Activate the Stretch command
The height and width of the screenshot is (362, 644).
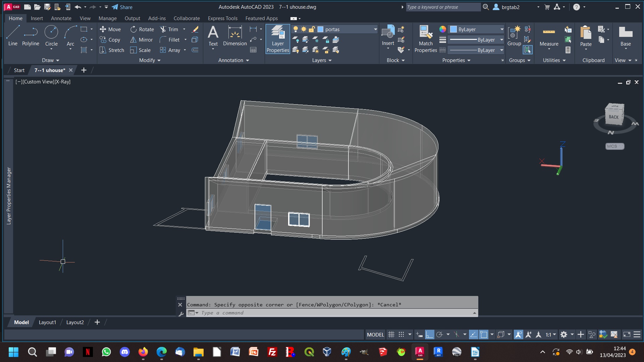coord(112,50)
